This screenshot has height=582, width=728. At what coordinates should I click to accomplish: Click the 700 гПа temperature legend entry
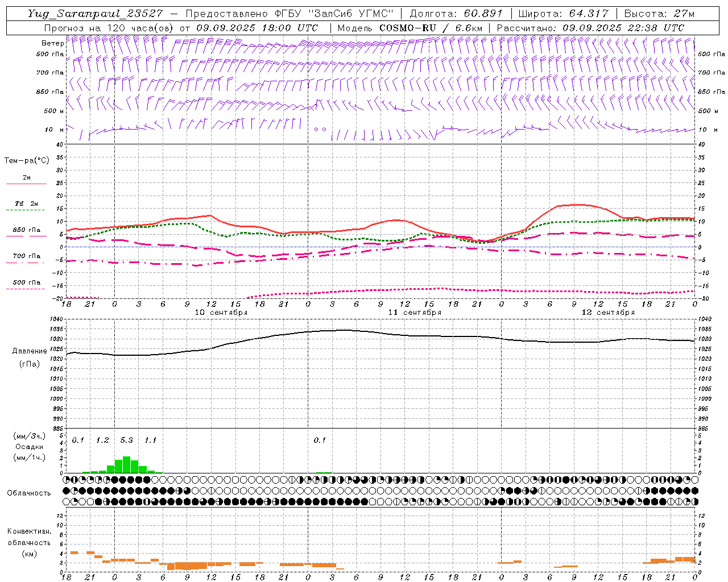[x=27, y=256]
